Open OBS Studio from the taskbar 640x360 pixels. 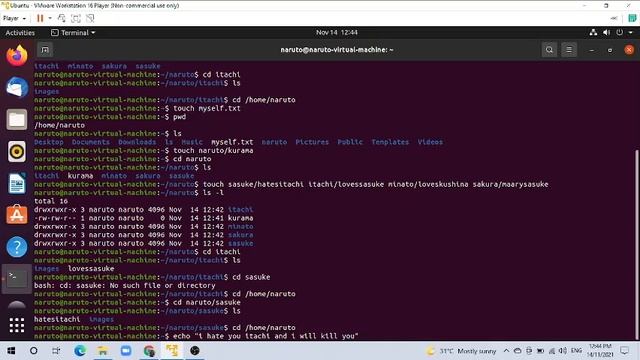195,351
